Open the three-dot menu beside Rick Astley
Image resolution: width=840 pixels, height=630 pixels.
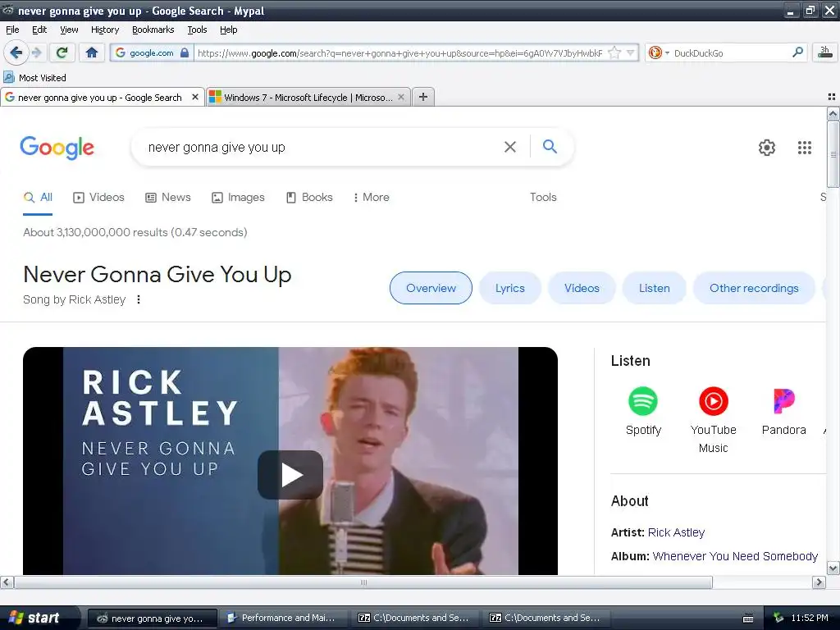(138, 299)
